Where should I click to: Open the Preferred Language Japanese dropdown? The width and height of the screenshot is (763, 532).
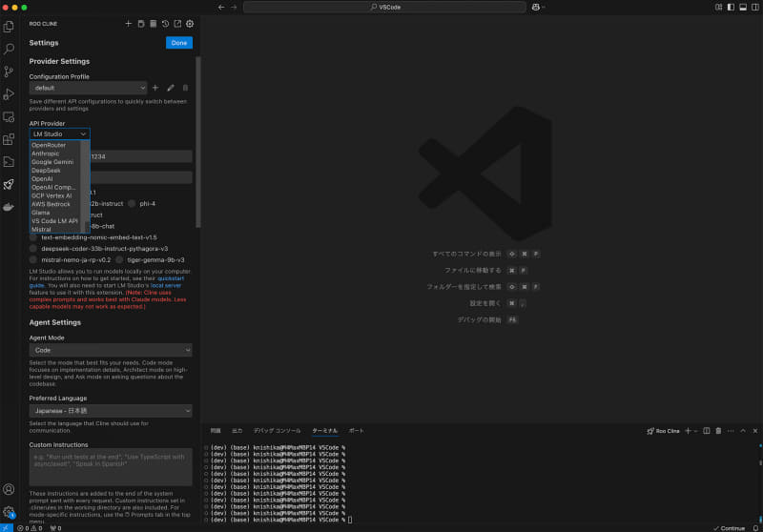click(111, 411)
